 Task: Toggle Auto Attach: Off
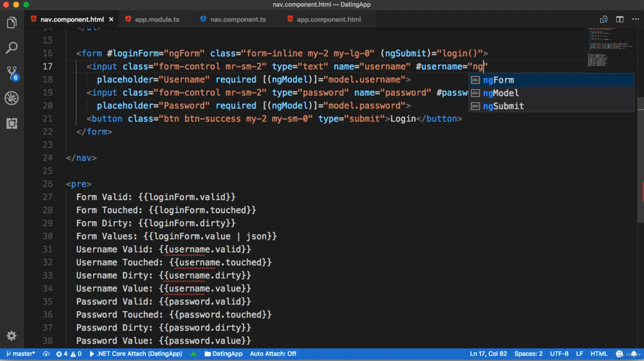(273, 354)
